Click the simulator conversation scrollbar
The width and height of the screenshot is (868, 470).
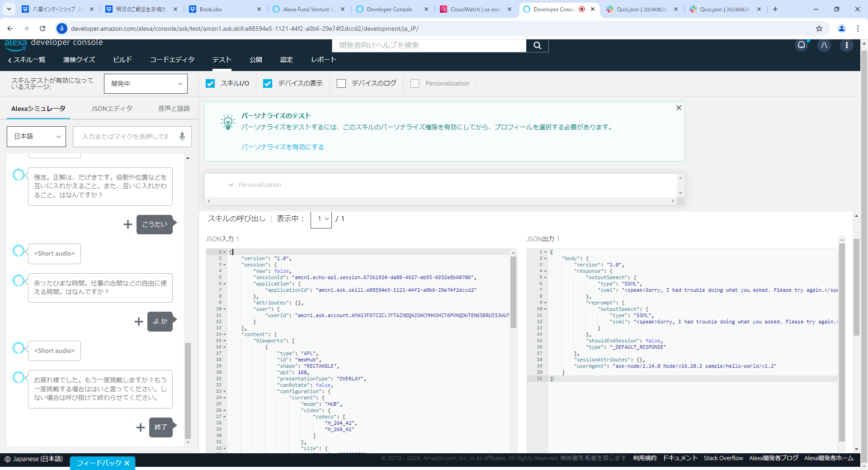tap(188, 390)
